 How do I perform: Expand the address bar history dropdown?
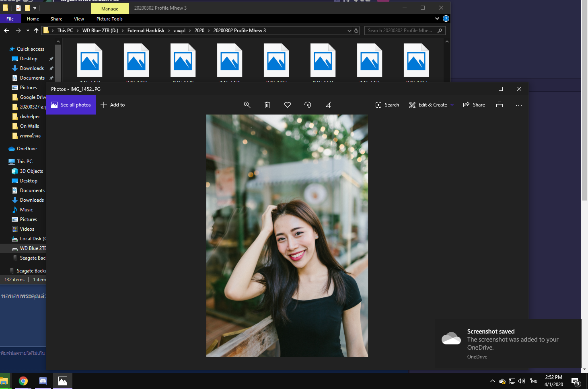click(x=349, y=31)
